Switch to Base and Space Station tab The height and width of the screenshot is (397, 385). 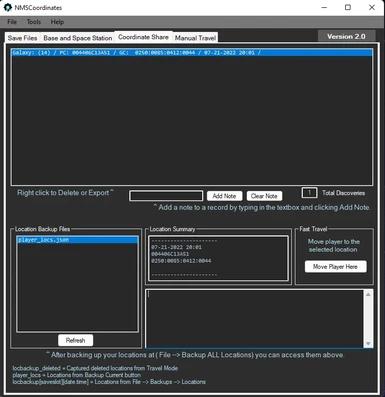(x=78, y=38)
